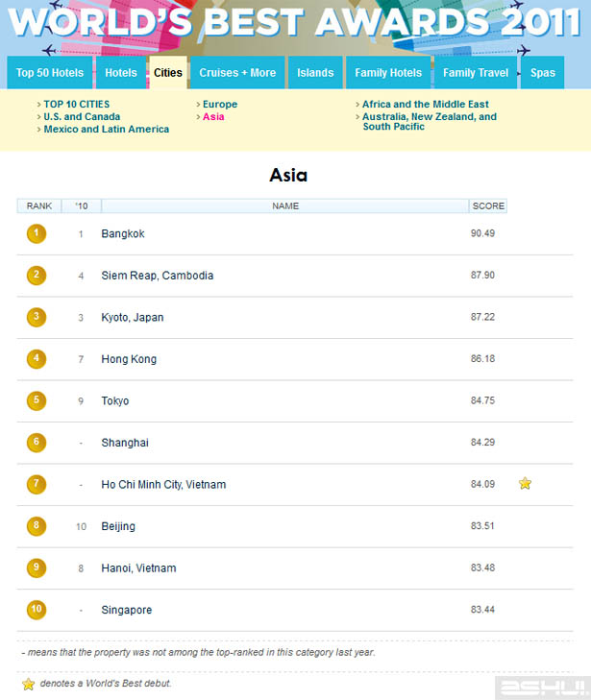Sort by the SCORE column header
591x700 pixels.
point(487,205)
